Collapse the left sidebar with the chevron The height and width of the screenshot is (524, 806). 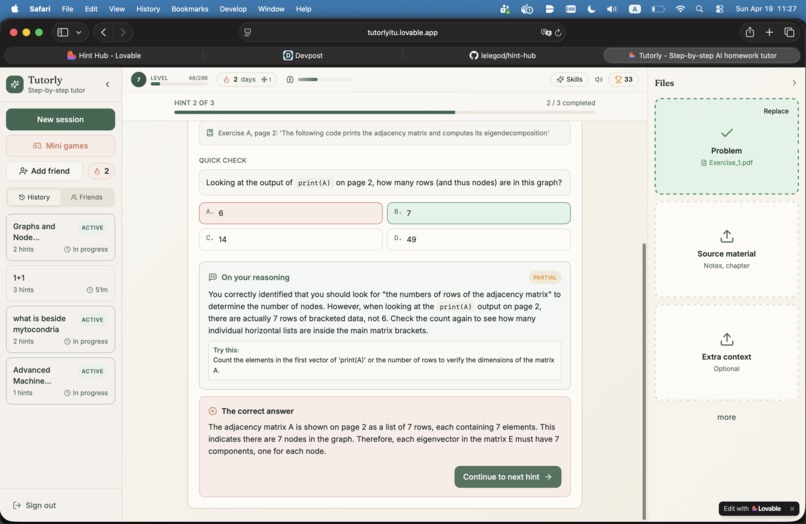pyautogui.click(x=107, y=84)
